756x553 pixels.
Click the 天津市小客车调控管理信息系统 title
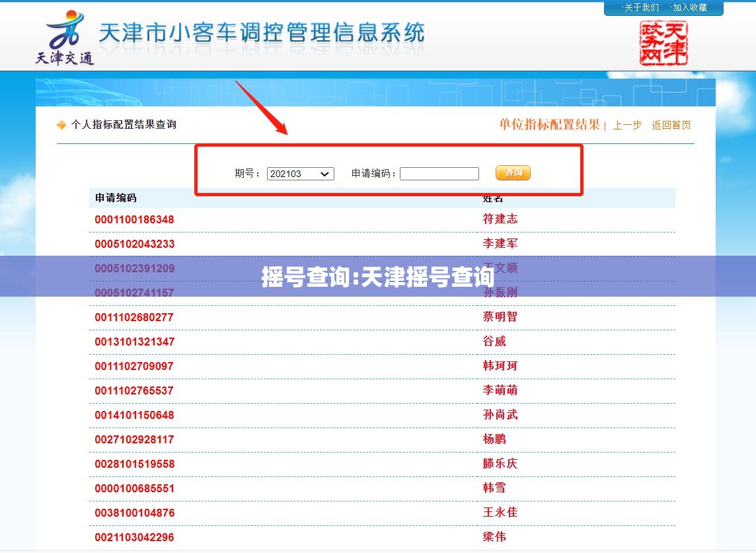click(x=261, y=33)
